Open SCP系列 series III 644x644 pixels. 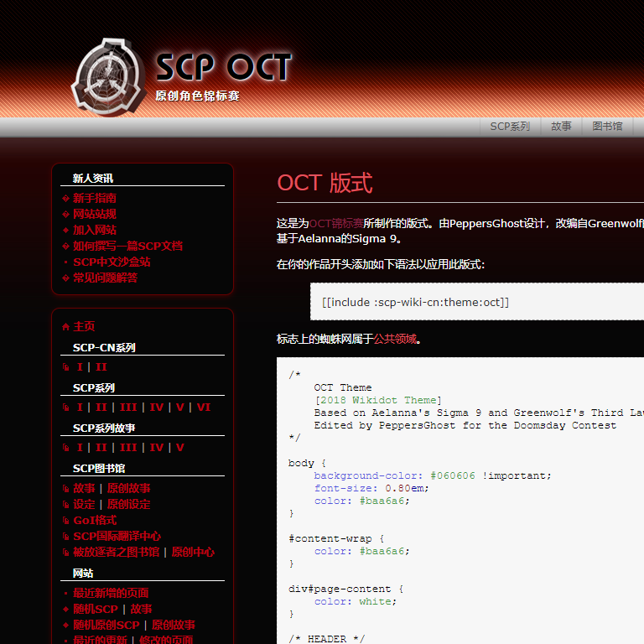[128, 407]
